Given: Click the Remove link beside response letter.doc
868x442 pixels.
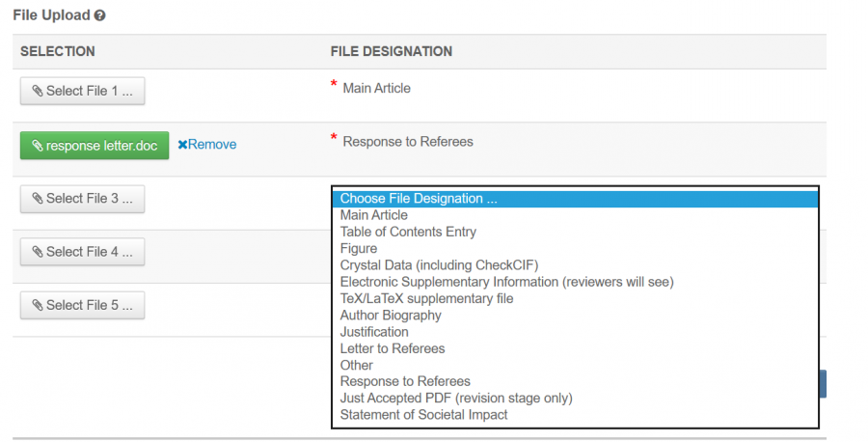Looking at the screenshot, I should [207, 145].
